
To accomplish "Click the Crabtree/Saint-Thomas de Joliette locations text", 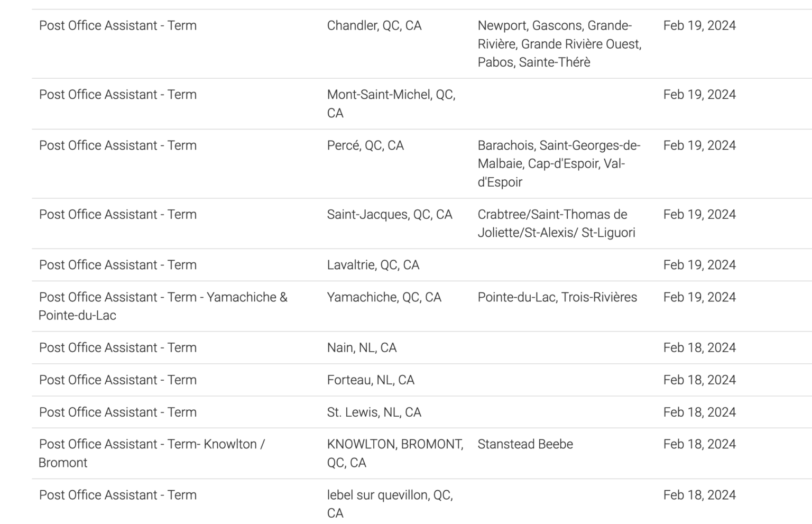I will pyautogui.click(x=556, y=224).
